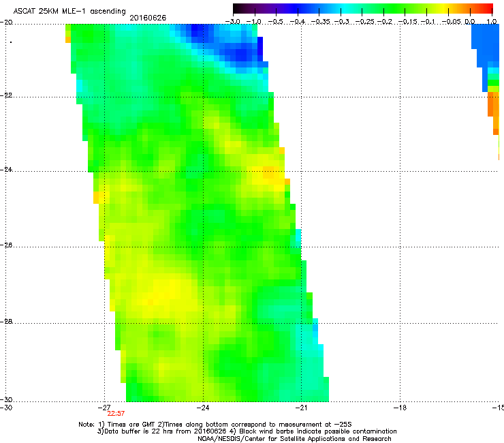Select the -27 longitude axis label
Viewport: 504px width, 443px height.
[104, 408]
